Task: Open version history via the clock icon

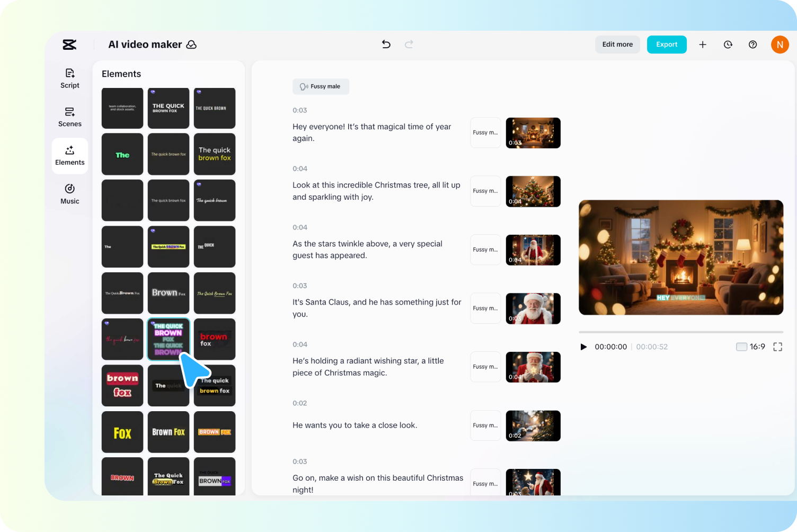Action: pos(728,45)
